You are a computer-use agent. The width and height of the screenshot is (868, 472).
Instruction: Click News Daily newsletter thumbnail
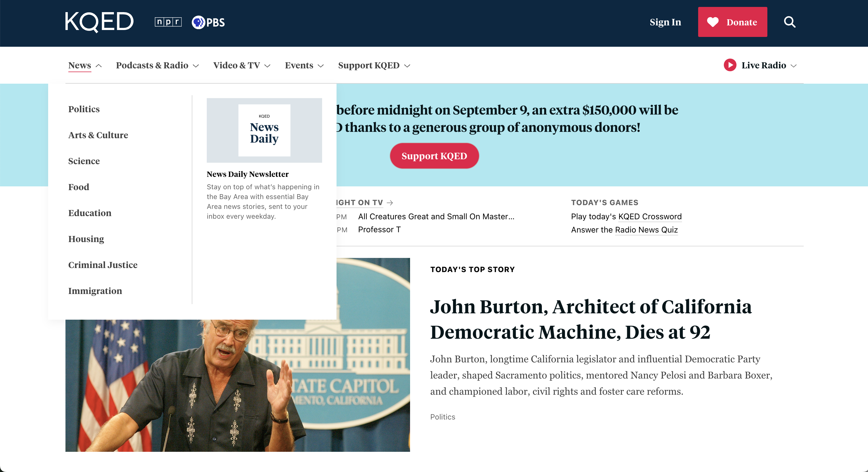pos(264,130)
